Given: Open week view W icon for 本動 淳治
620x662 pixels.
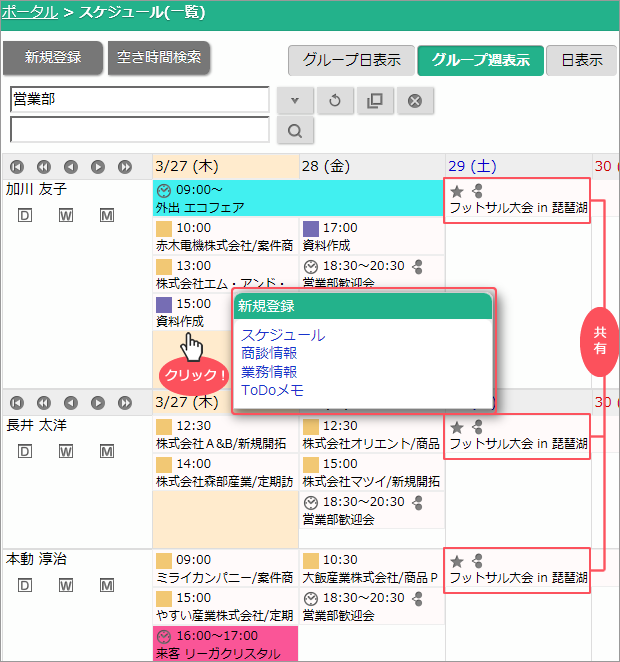Looking at the screenshot, I should [x=66, y=585].
